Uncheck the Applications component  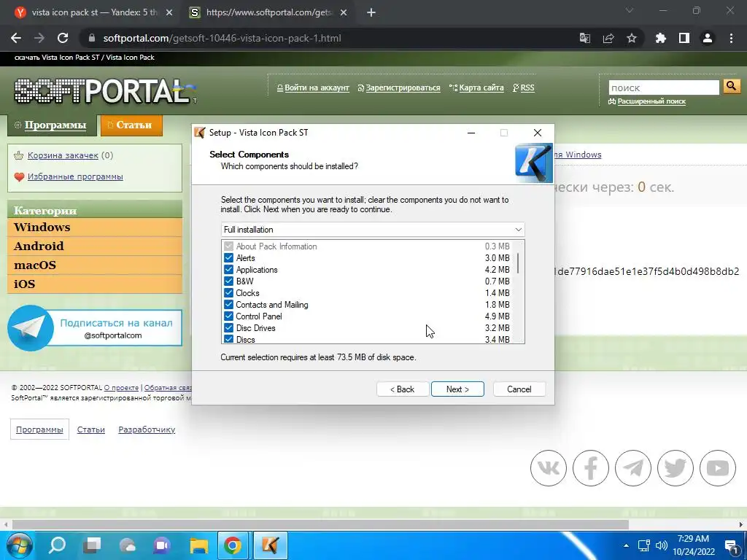228,270
